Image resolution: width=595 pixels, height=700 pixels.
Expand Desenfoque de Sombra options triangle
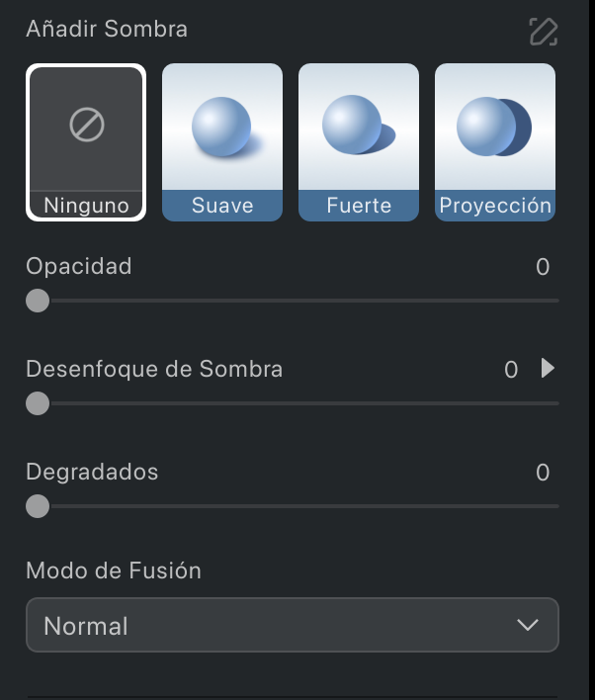548,369
